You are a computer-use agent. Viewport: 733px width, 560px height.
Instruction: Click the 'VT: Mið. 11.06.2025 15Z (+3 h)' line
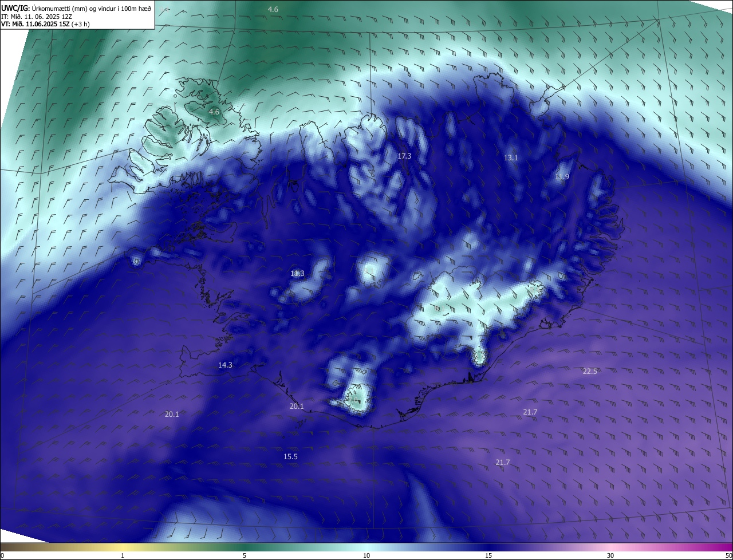coord(45,24)
